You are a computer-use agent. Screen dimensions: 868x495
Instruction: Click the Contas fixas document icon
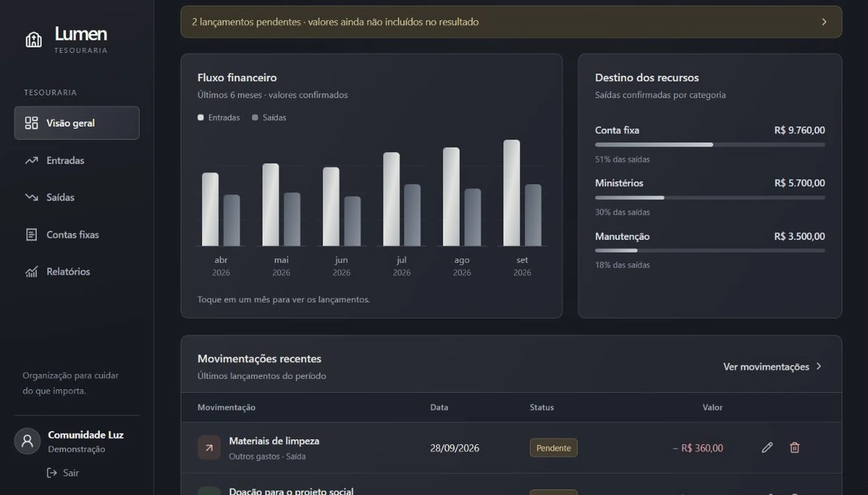(31, 234)
